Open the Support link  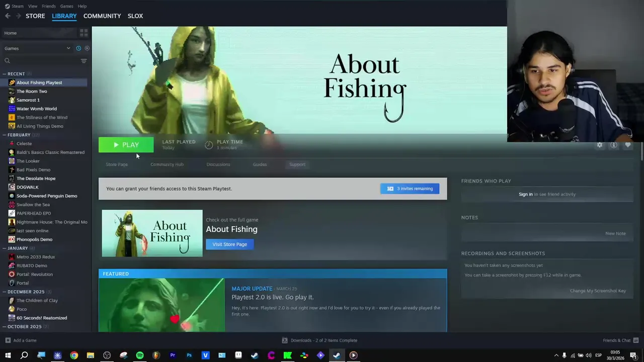coord(297,164)
